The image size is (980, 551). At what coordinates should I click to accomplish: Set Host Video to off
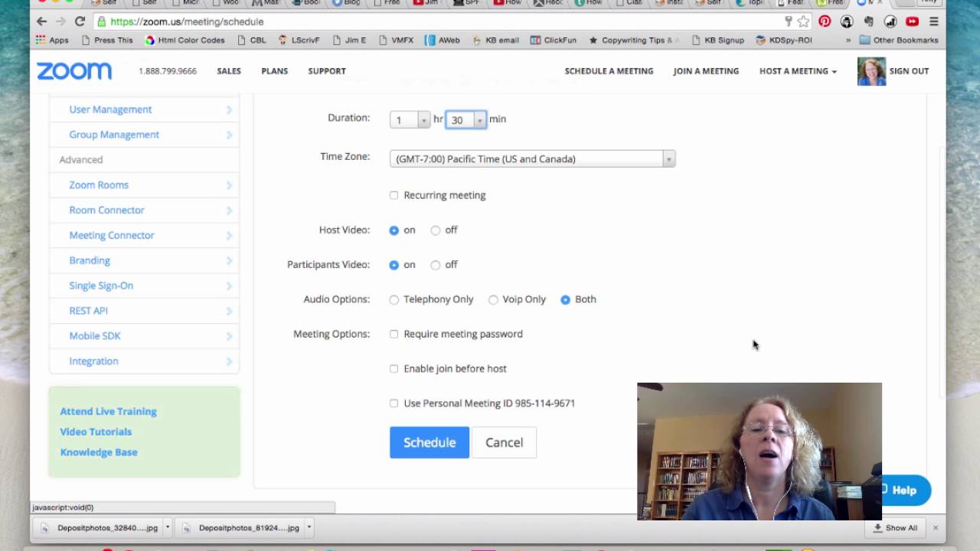click(x=435, y=230)
